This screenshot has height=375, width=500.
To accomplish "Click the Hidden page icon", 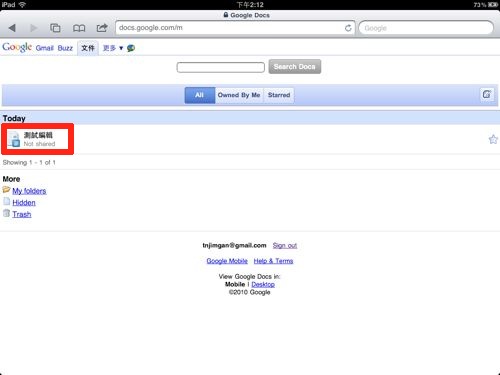I will tap(6, 201).
